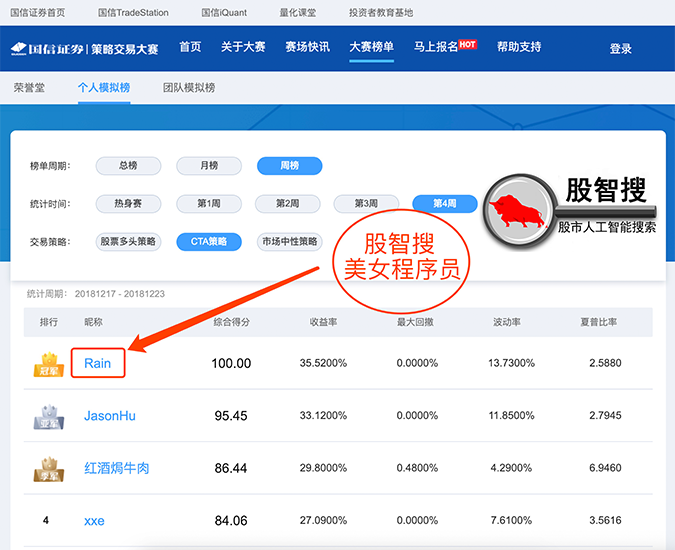Click Sharpe ratio value 6.9460
675x550 pixels.
605,468
